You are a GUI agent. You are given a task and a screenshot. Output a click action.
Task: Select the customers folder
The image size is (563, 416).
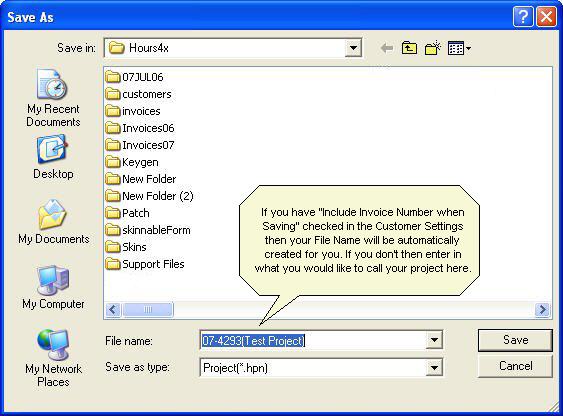click(x=139, y=94)
